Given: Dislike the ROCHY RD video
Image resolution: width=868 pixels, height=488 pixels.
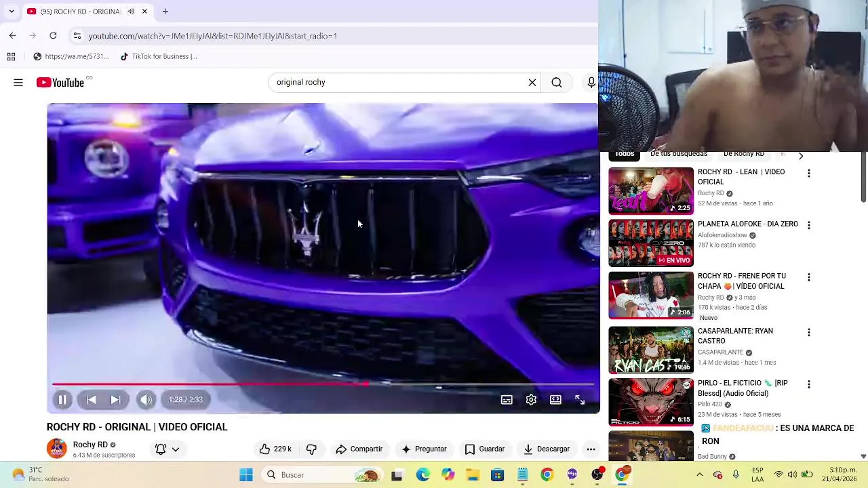Looking at the screenshot, I should click(311, 449).
